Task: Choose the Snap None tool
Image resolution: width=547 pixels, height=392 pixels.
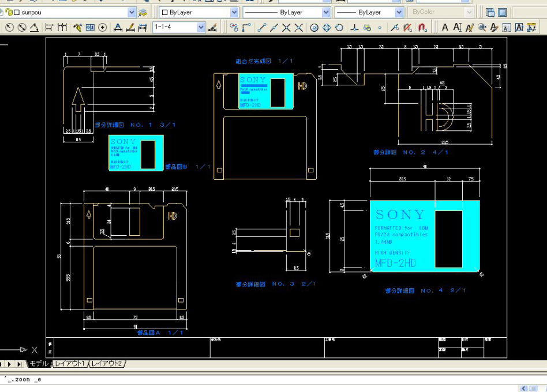Action: 407,27
